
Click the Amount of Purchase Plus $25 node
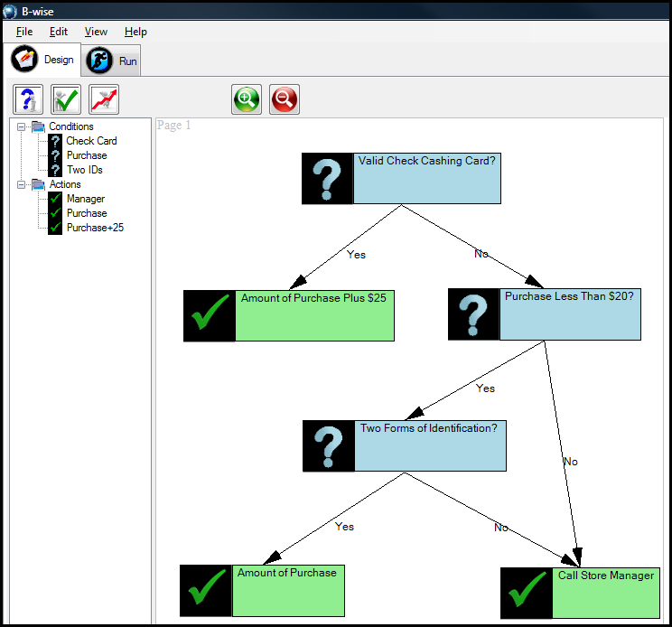point(313,315)
